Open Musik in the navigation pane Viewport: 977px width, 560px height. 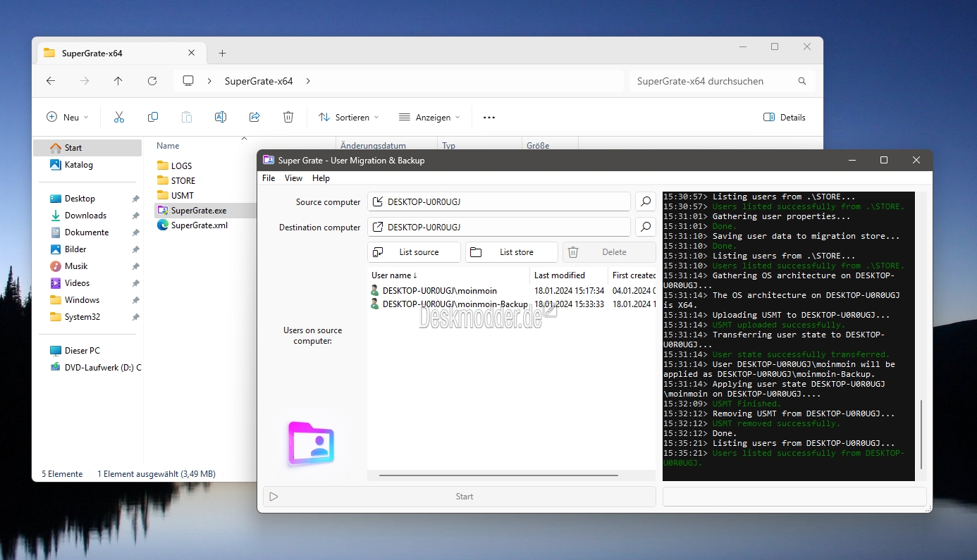(76, 266)
